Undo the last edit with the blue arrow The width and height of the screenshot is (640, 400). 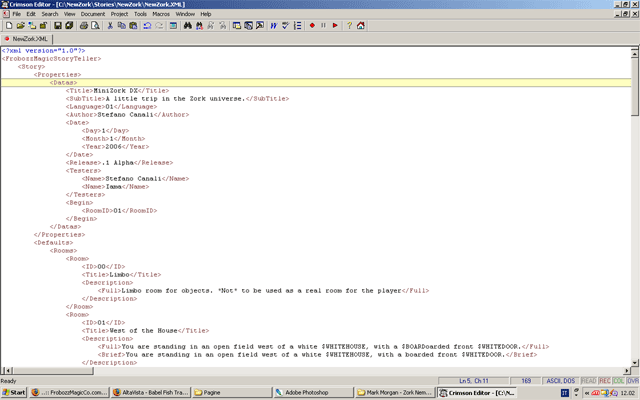point(147,25)
